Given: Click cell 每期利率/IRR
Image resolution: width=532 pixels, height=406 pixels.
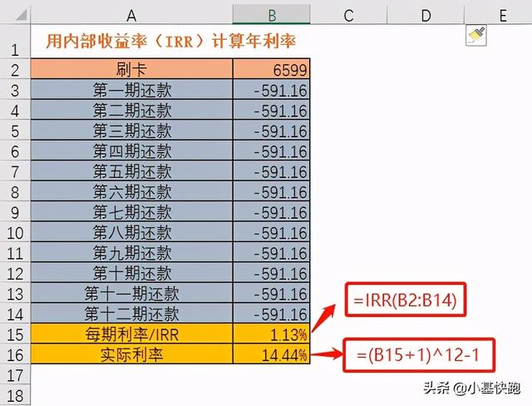Looking at the screenshot, I should coord(131,334).
